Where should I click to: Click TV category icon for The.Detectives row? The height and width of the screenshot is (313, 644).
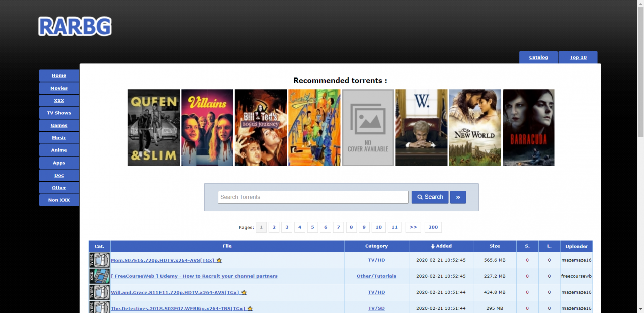[x=99, y=307]
